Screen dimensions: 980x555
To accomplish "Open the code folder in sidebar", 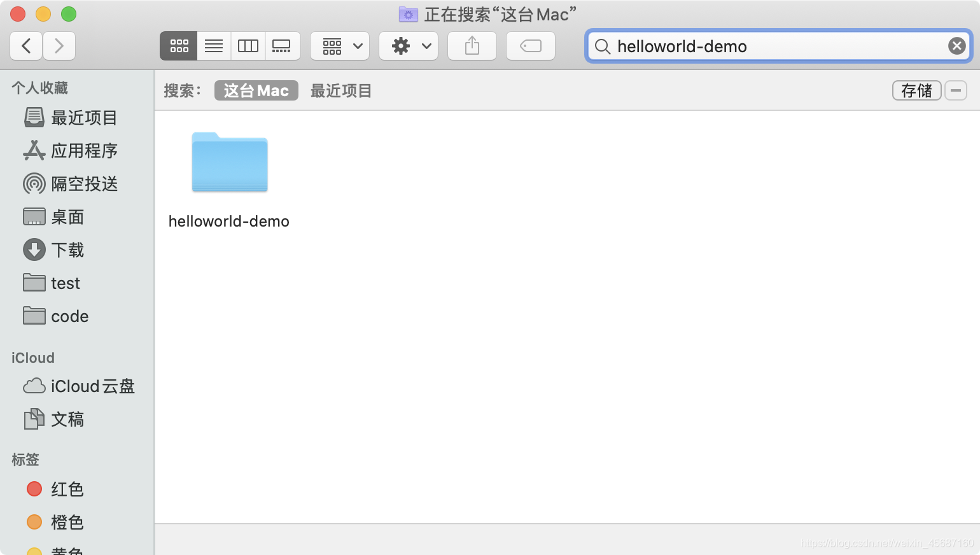I will pyautogui.click(x=56, y=316).
